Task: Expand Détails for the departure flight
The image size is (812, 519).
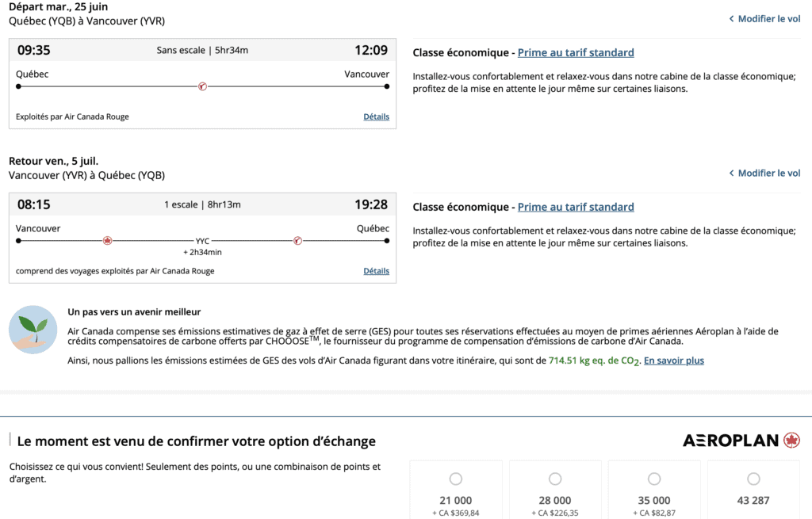Action: pos(376,116)
